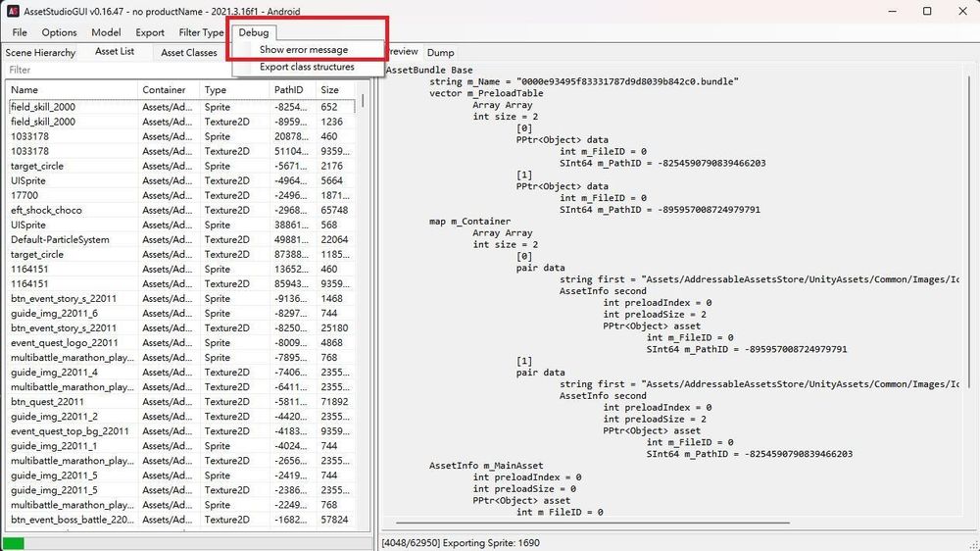Viewport: 980px width, 551px height.
Task: Click the AssetStudio app icon in title bar
Action: [x=13, y=11]
